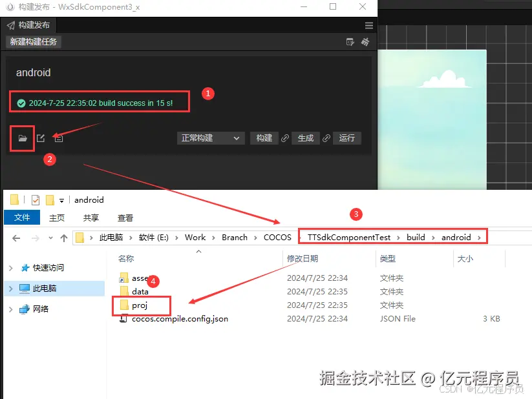Open the 文件 menu in Explorer
Screen dimensions: 532x399
click(21, 217)
